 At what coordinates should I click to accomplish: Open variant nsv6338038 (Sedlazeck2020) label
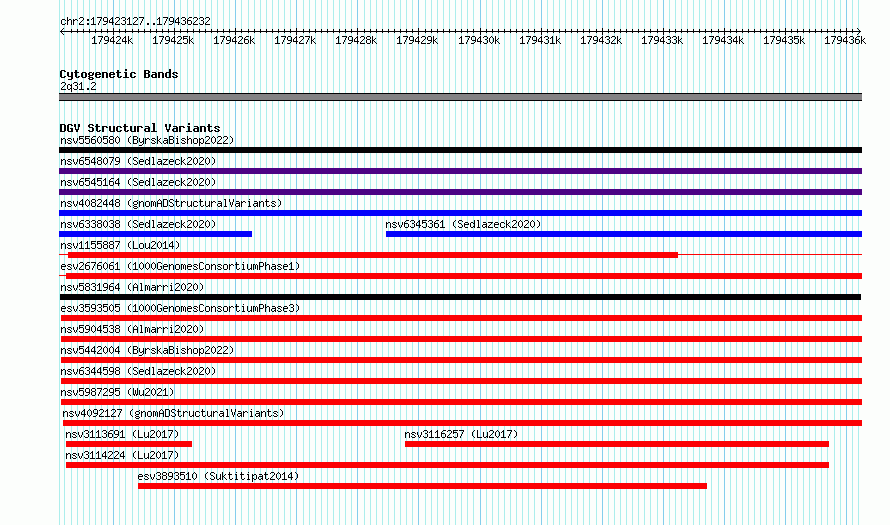pos(138,224)
